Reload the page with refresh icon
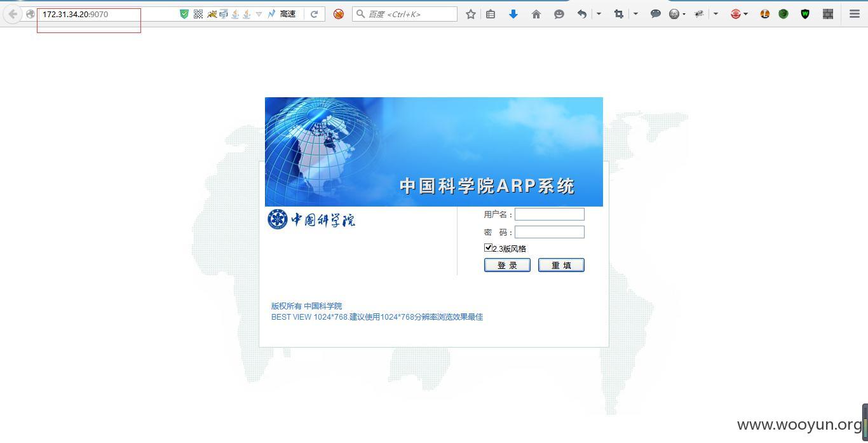The width and height of the screenshot is (868, 443). coord(314,14)
